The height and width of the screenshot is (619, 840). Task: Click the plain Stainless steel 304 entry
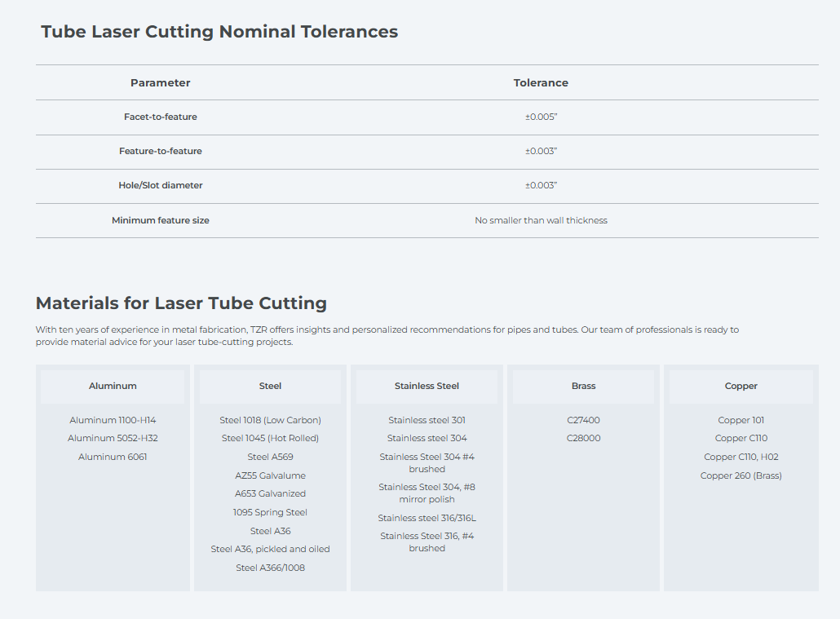click(427, 439)
